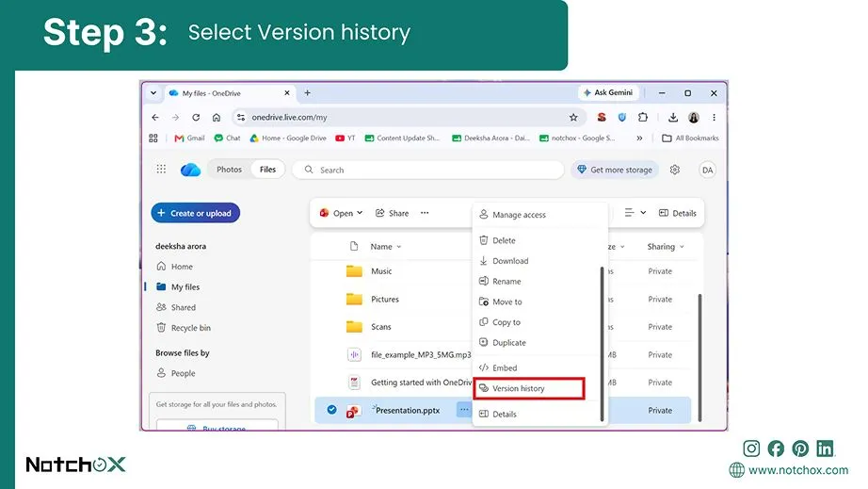This screenshot has height=489, width=868.
Task: Bookmark page with star icon
Action: coord(573,118)
